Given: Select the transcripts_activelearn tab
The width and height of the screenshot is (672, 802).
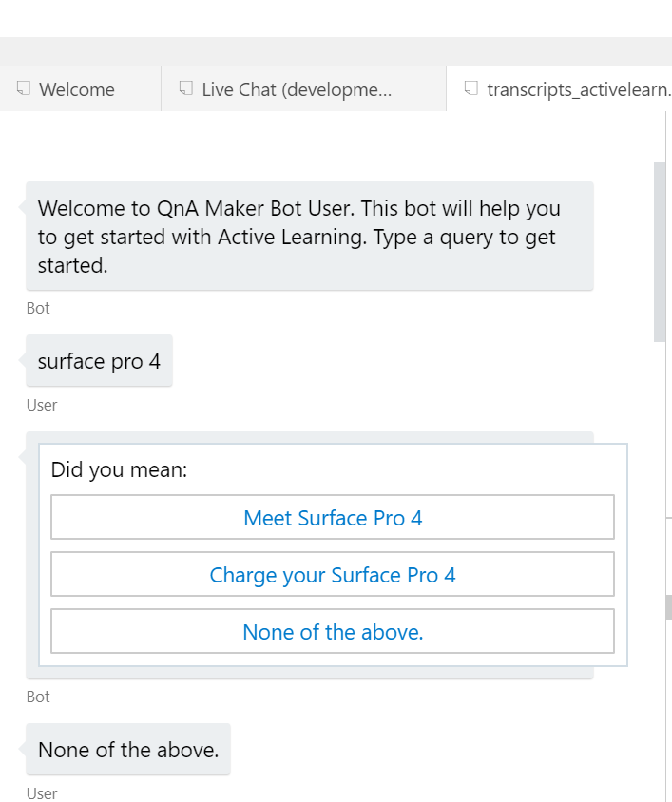Looking at the screenshot, I should click(559, 88).
